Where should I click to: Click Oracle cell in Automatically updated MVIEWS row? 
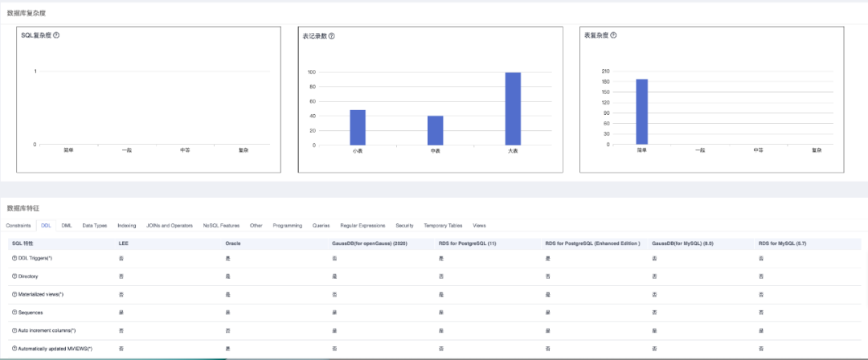tap(227, 349)
